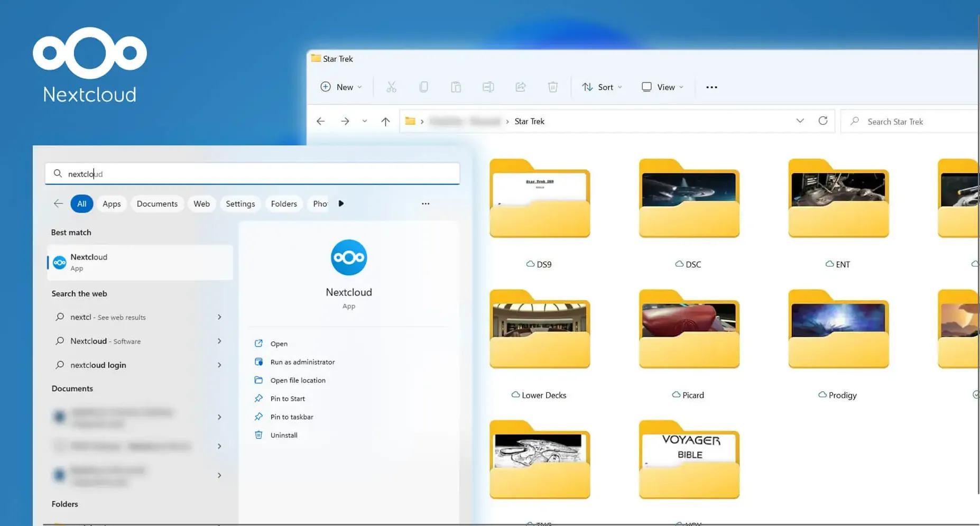
Task: Open the Voyager Bible thumbnail folder
Action: 689,459
